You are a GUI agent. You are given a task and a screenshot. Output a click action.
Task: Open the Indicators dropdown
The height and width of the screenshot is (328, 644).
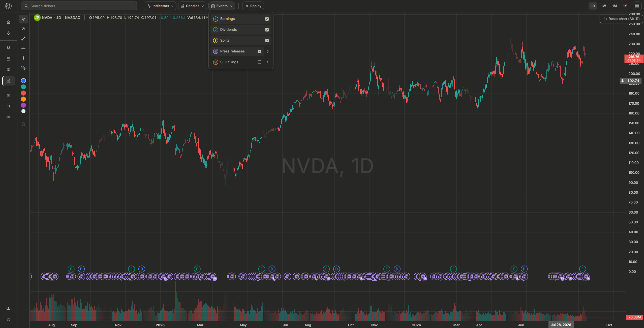point(160,6)
